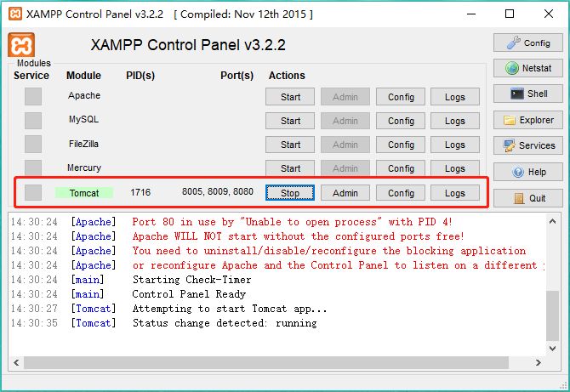Click the XAMPP logo icon in title bar
This screenshot has height=392, width=570.
(x=15, y=14)
